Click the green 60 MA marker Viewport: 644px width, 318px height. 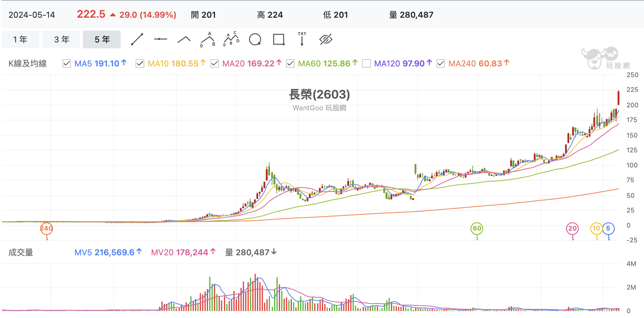tap(477, 228)
